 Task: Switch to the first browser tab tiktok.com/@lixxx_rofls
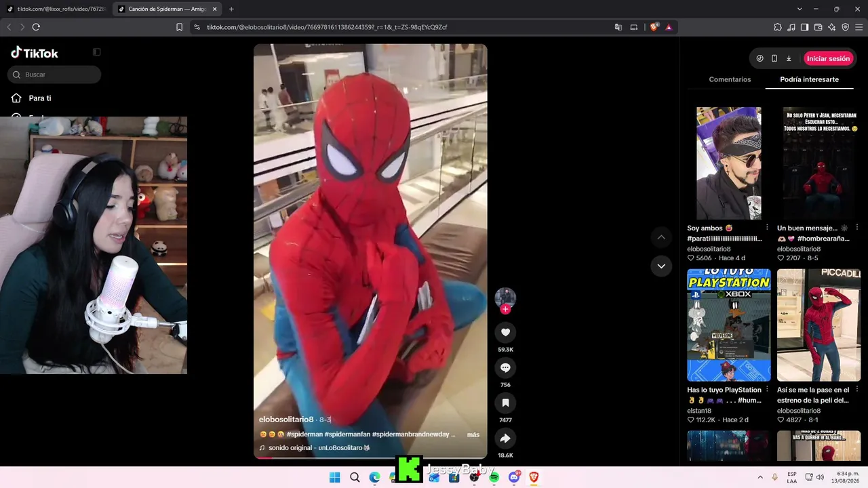55,9
